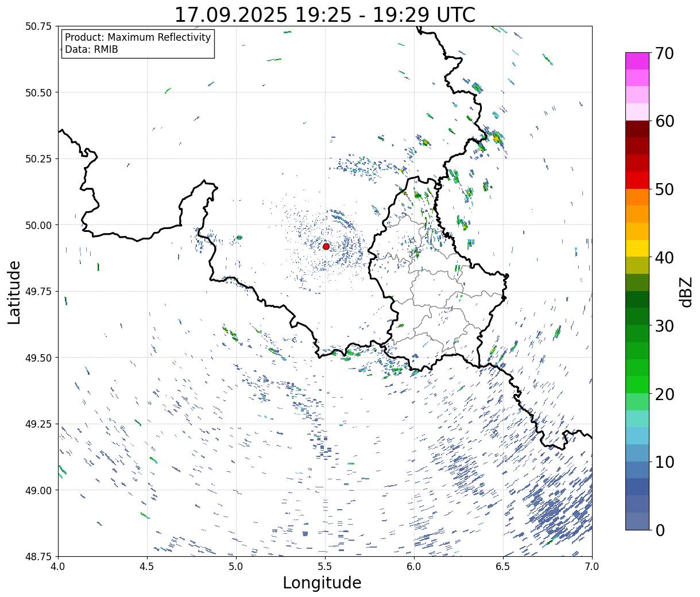Screen dimensions: 700x597
Task: Click the dark maroon colorbar segment below 60
Action: click(637, 129)
